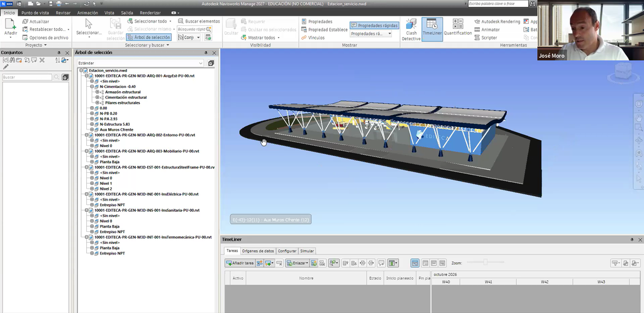Select Pilares estructurales in the tree

[x=123, y=103]
